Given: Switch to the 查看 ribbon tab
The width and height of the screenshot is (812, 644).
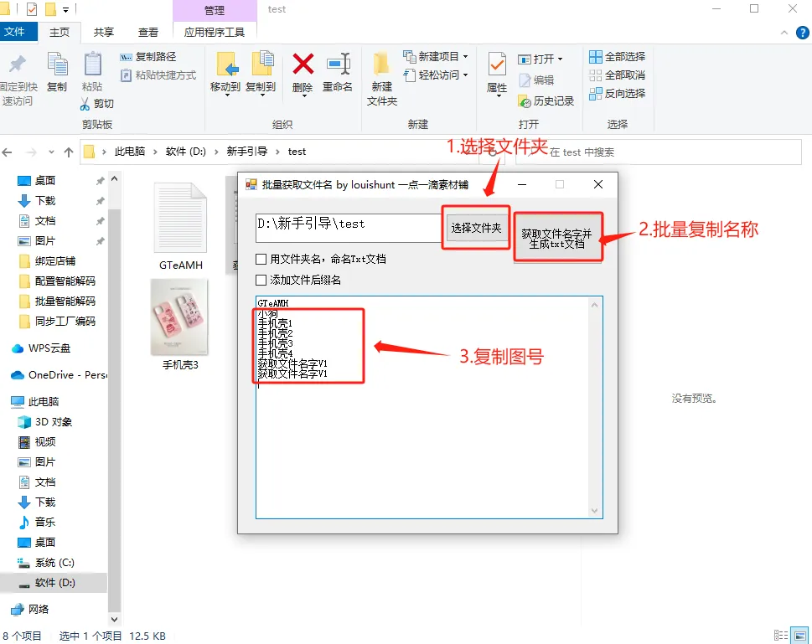Looking at the screenshot, I should tap(148, 32).
